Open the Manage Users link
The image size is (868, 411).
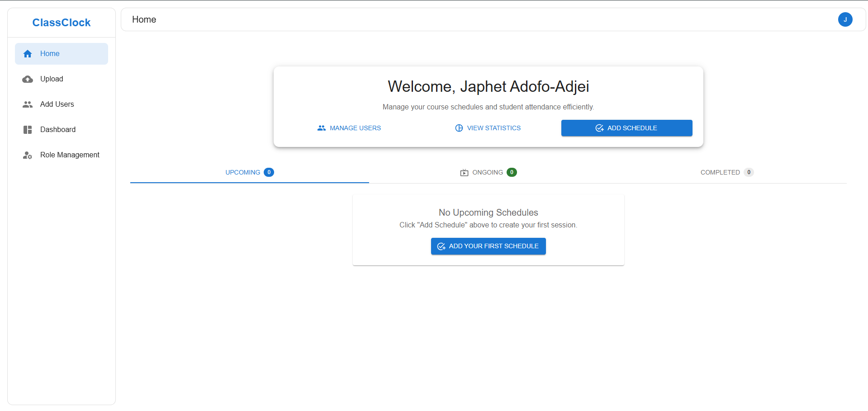(355, 128)
